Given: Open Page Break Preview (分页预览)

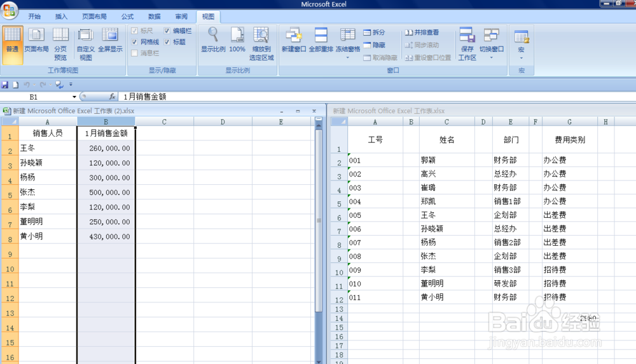Looking at the screenshot, I should [x=60, y=44].
